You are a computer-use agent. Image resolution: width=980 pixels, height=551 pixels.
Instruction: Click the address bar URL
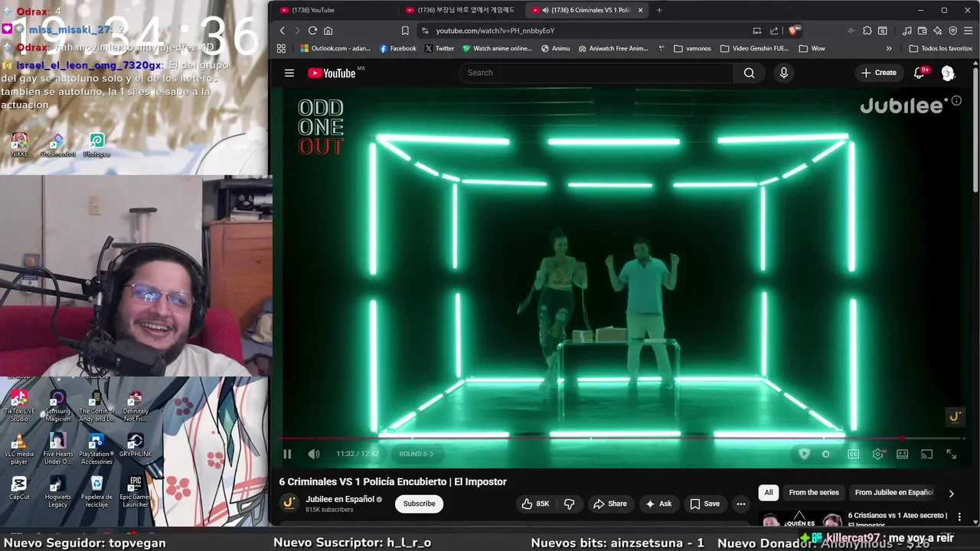(x=495, y=31)
